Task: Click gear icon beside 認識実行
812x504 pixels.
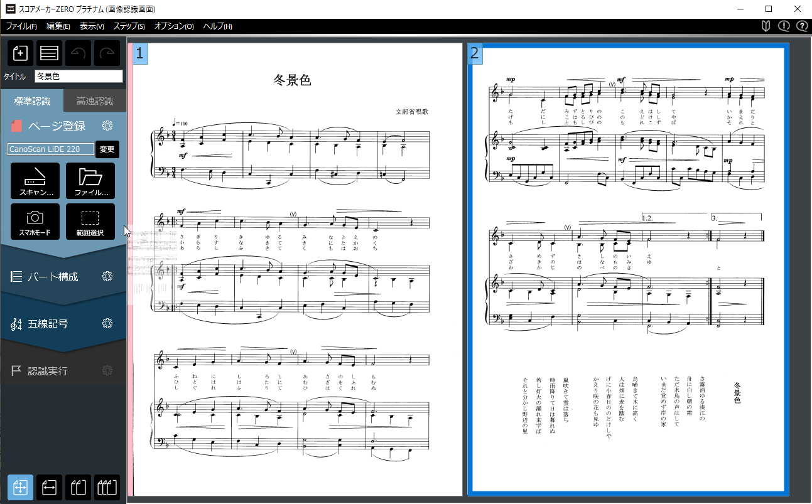Action: 107,371
